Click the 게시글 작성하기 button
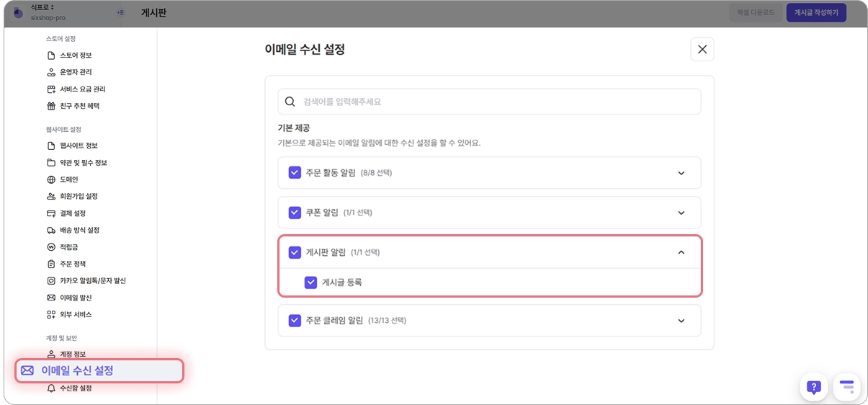The image size is (868, 405). [815, 12]
